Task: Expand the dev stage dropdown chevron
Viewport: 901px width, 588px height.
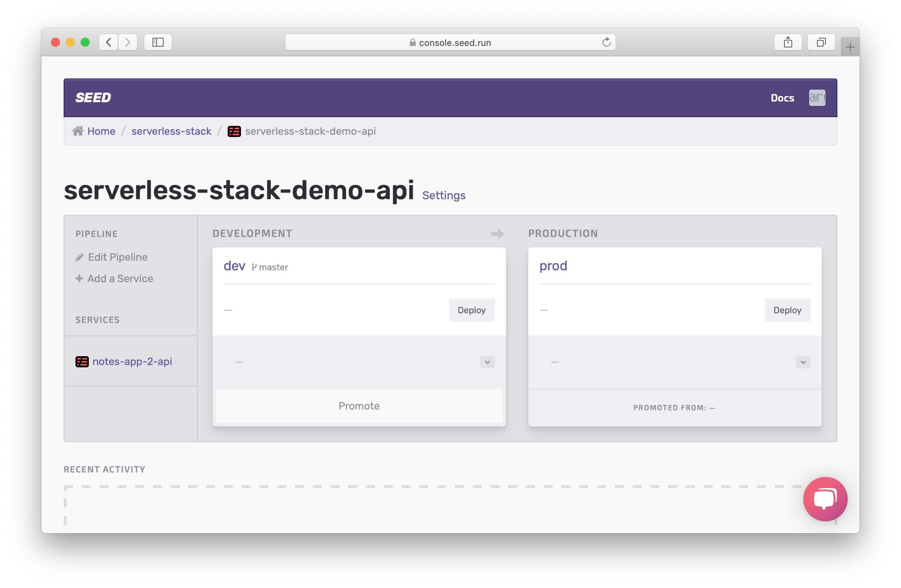Action: pos(487,363)
